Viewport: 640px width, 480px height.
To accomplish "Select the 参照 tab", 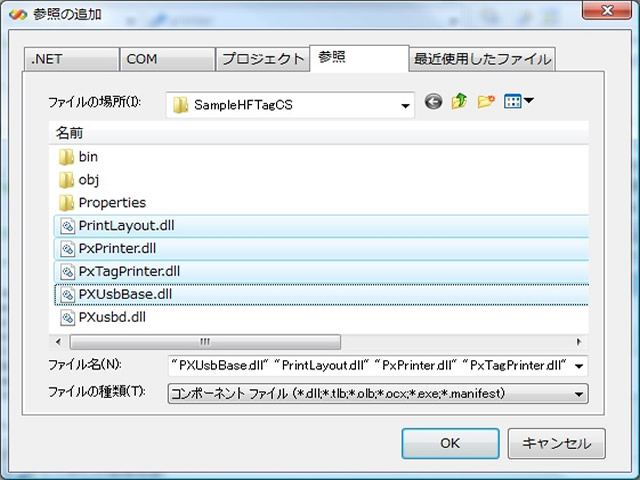I will click(x=359, y=58).
